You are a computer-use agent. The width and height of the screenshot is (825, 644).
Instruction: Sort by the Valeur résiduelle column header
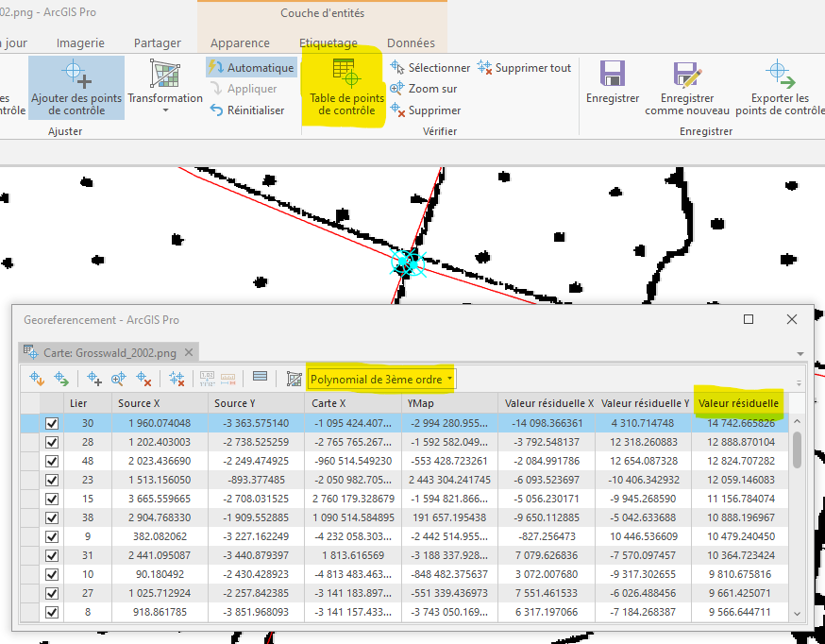click(738, 403)
